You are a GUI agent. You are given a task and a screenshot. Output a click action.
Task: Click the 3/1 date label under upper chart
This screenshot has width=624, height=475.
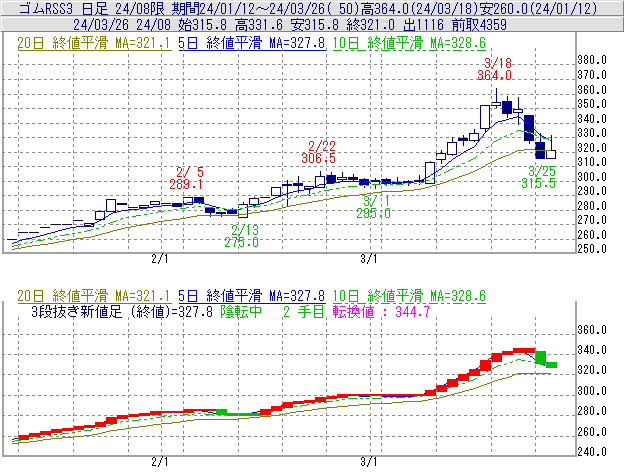369,259
